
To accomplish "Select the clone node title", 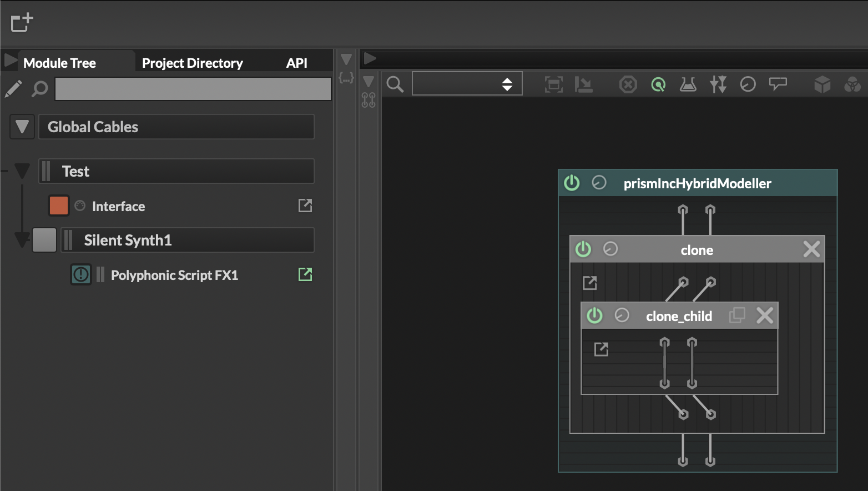I will tap(697, 250).
